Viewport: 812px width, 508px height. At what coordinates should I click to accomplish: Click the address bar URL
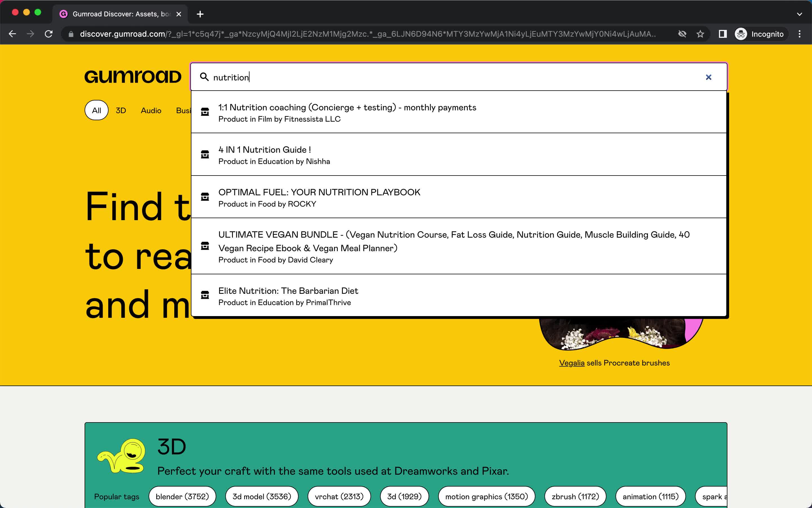tap(367, 34)
